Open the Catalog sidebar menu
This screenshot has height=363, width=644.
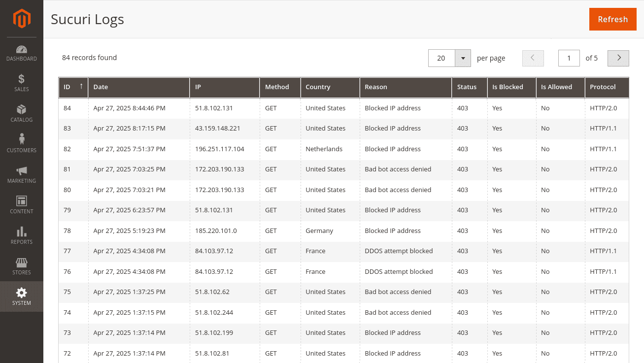(x=22, y=114)
